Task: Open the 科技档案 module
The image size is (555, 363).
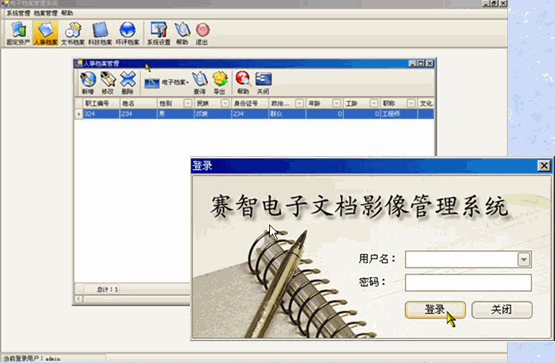Action: coord(100,34)
